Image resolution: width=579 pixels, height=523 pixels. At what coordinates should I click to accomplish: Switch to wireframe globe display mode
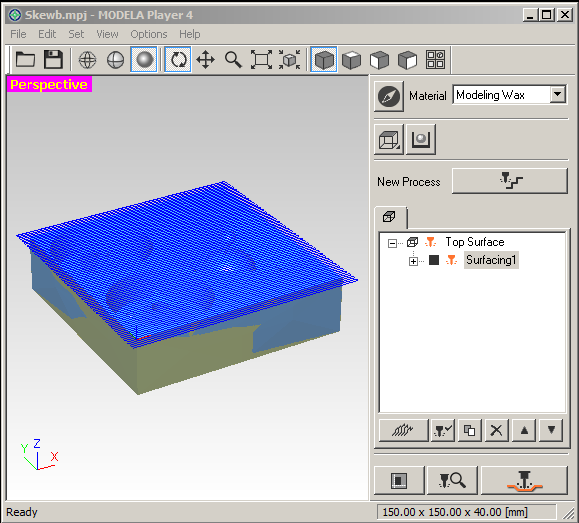click(88, 59)
